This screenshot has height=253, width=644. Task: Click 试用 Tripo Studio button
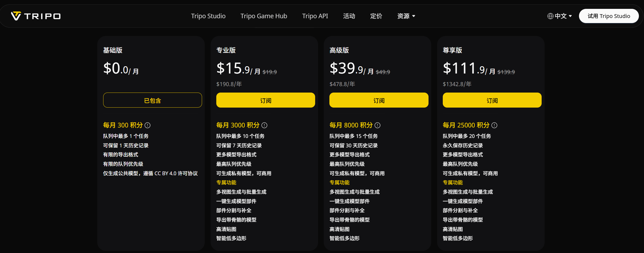[609, 16]
